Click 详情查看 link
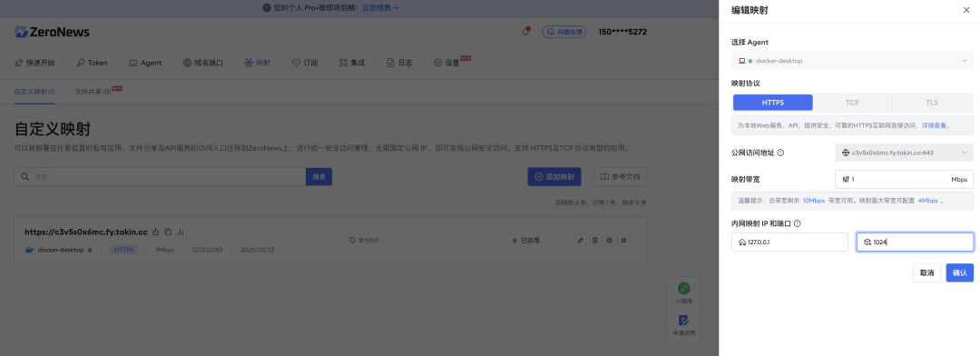 coord(936,125)
